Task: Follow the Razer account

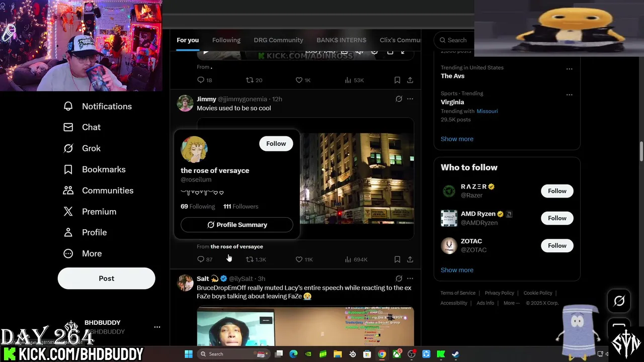Action: point(557,191)
